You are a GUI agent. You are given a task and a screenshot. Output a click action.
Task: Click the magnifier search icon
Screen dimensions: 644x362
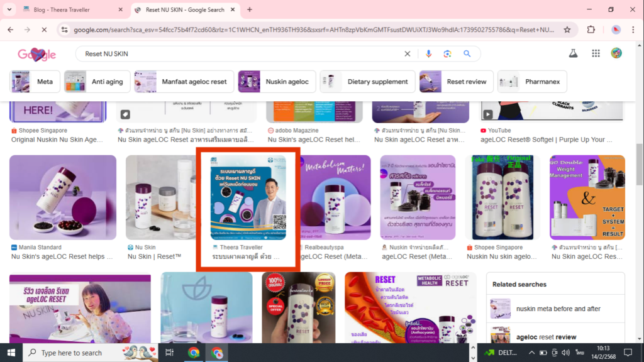[467, 54]
